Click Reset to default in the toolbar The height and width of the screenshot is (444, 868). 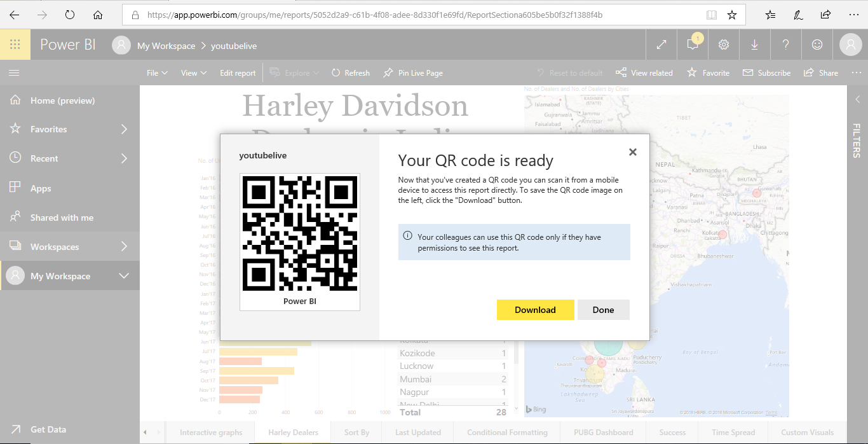(569, 73)
